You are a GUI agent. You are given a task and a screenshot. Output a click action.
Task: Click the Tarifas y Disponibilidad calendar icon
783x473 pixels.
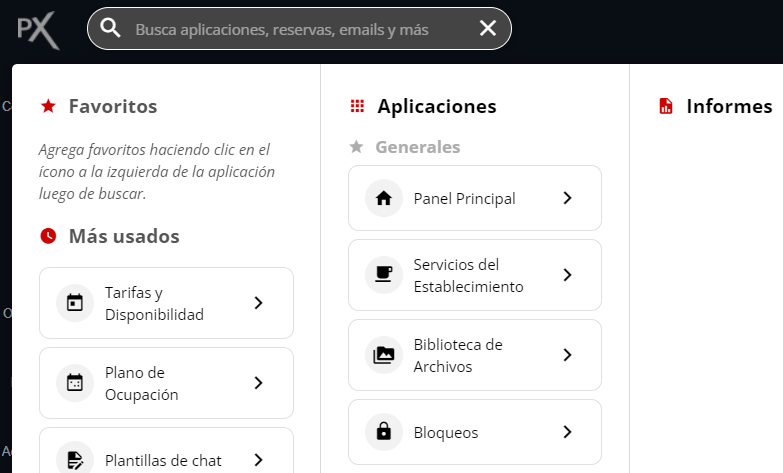point(74,303)
